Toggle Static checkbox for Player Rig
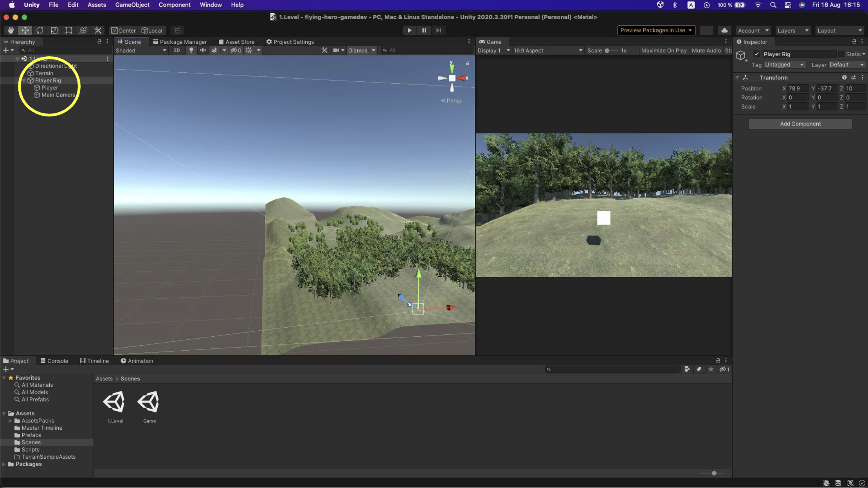This screenshot has width=868, height=488. (x=841, y=54)
